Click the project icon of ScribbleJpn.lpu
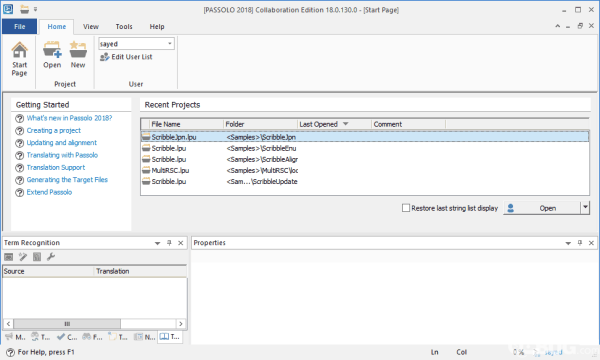Image resolution: width=600 pixels, height=360 pixels. pos(146,137)
